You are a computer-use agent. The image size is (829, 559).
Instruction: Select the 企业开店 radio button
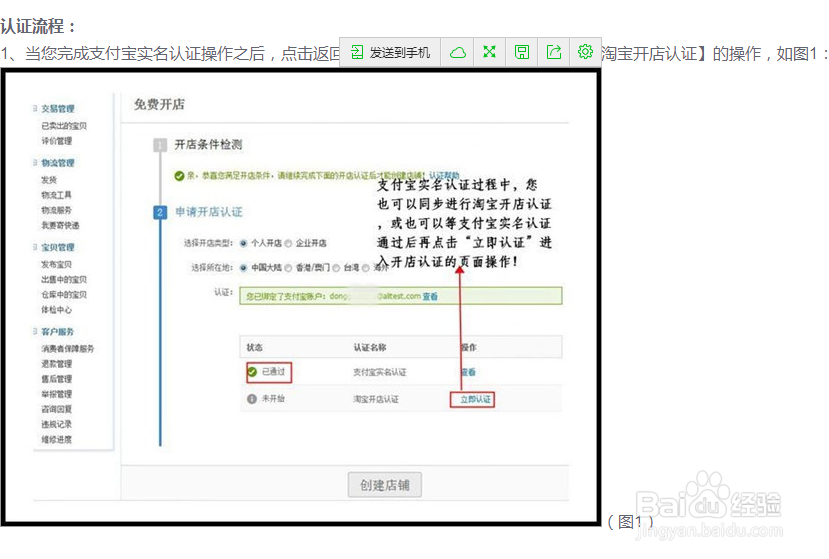pyautogui.click(x=288, y=243)
